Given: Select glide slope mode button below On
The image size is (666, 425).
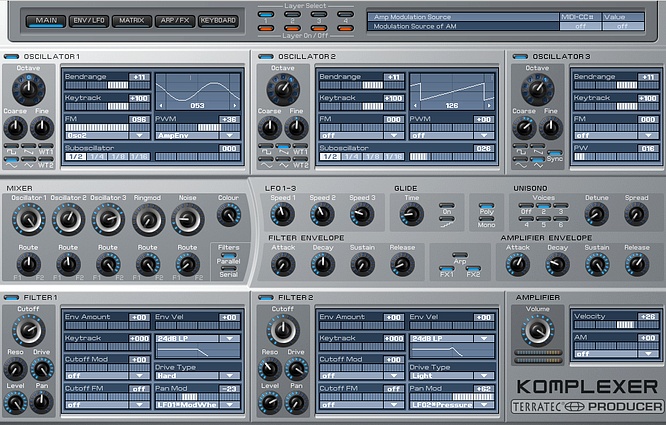Looking at the screenshot, I should [447, 220].
